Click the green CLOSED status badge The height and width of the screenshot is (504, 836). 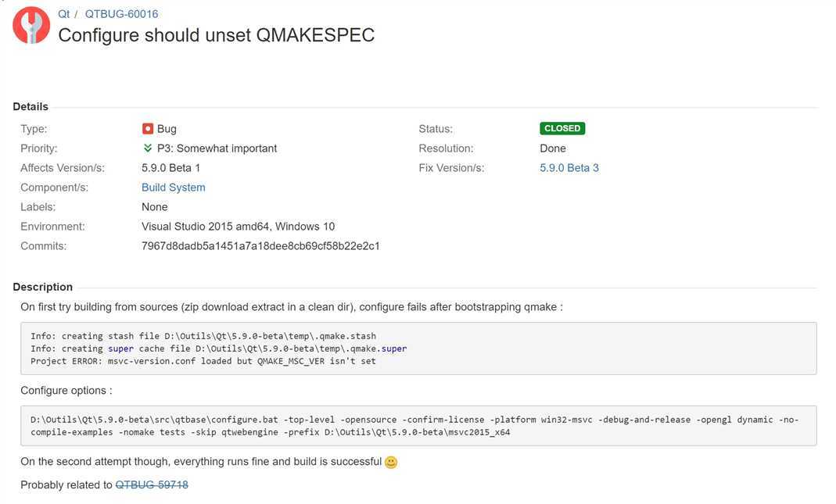(x=562, y=129)
